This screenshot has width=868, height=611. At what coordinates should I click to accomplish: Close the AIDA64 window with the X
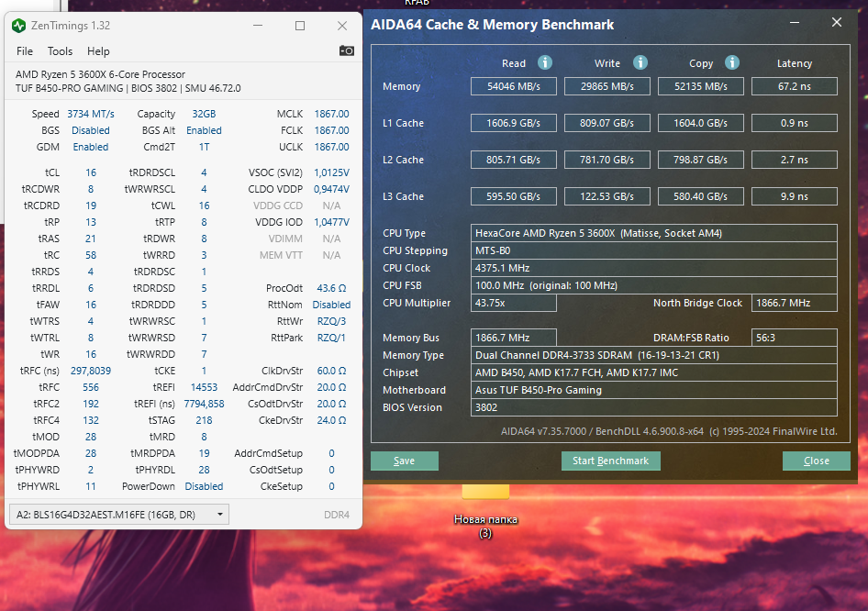pos(837,22)
